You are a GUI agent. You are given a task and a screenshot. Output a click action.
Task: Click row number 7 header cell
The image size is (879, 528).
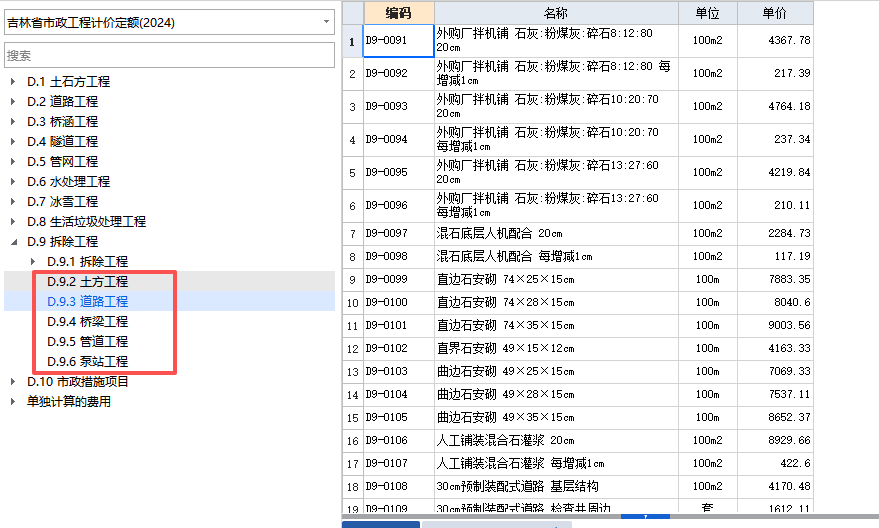[352, 233]
